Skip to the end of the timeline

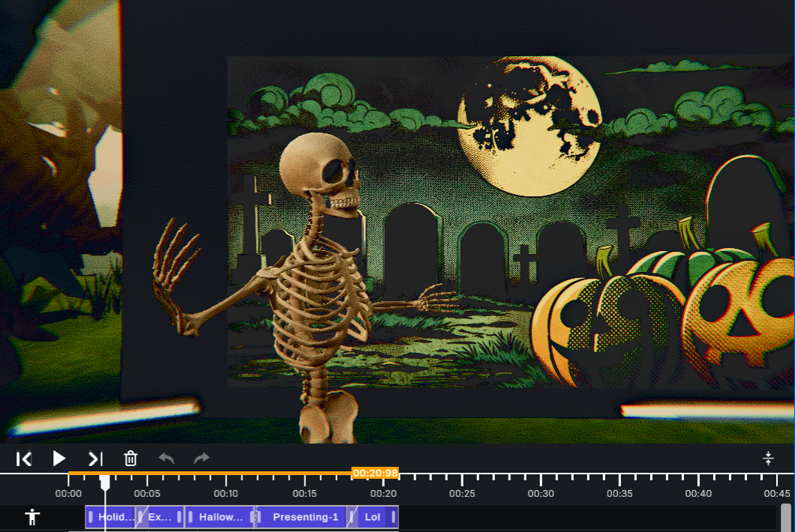tap(95, 459)
